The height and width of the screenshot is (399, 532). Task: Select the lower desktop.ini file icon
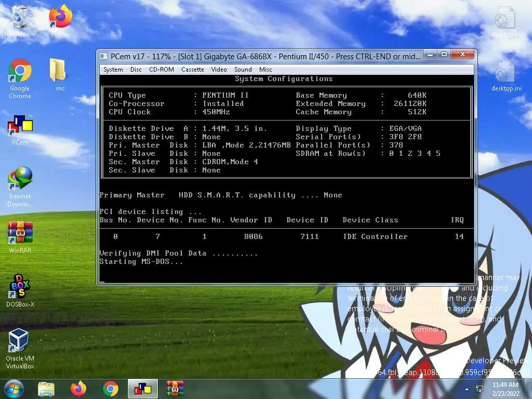506,76
